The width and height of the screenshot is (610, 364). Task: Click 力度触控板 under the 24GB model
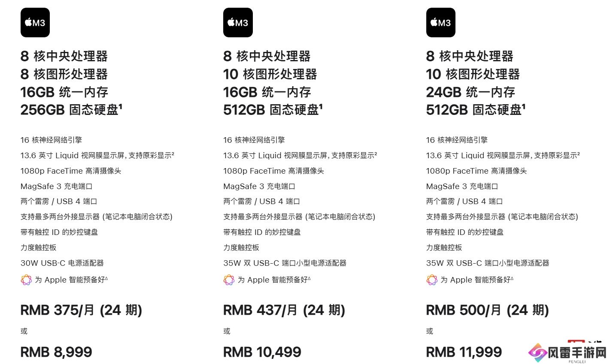[x=444, y=247]
